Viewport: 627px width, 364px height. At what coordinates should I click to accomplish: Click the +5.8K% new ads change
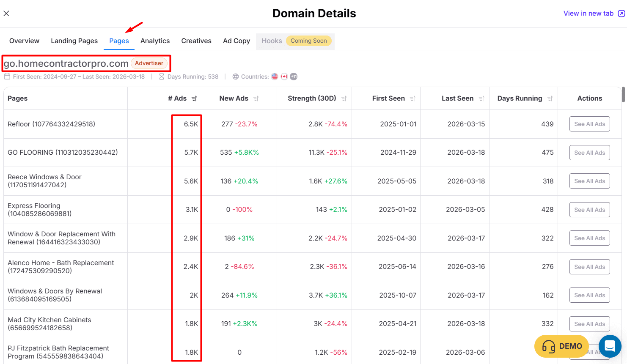tap(246, 153)
